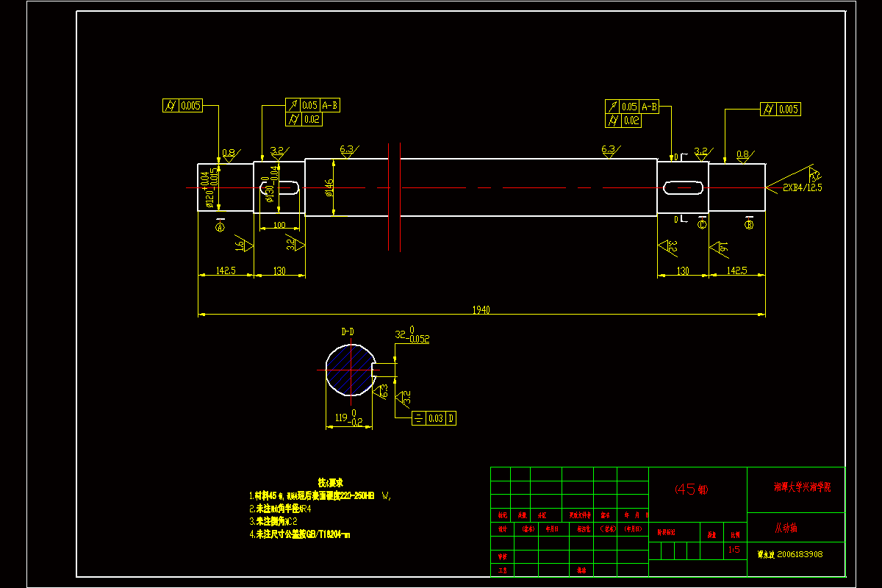Click the left red break line on shaft
Screen dimensions: 882x588
click(x=389, y=196)
